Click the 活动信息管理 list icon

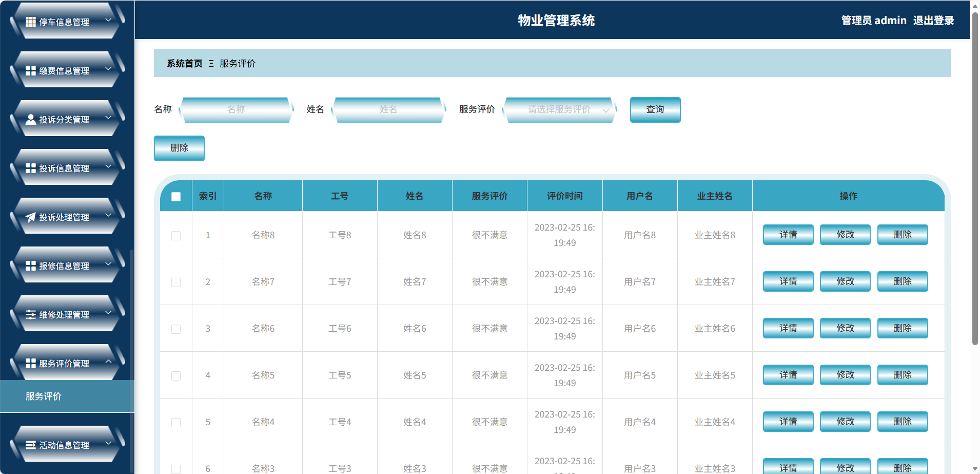(31, 445)
